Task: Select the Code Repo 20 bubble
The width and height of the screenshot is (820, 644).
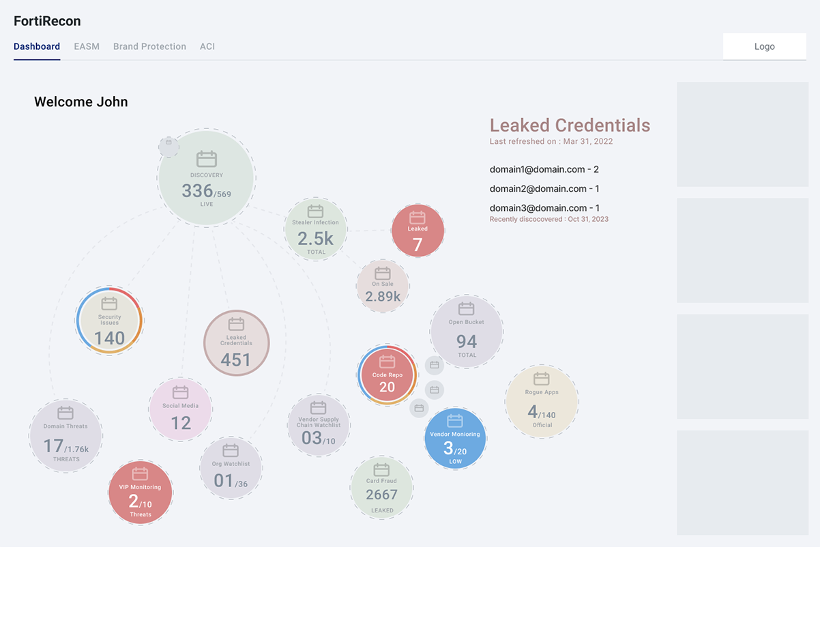Action: pyautogui.click(x=387, y=375)
